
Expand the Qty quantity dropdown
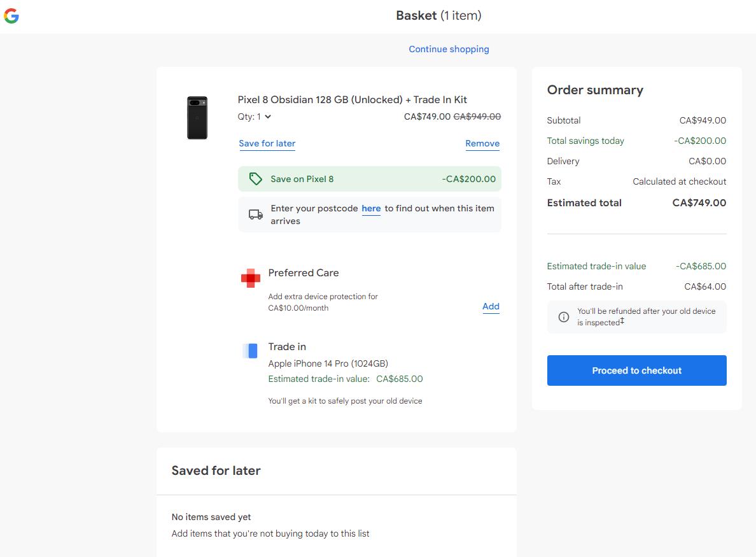(255, 116)
